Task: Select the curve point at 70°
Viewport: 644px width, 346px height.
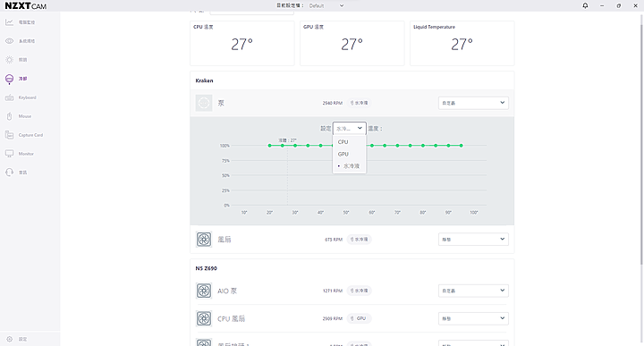Action: coord(397,146)
